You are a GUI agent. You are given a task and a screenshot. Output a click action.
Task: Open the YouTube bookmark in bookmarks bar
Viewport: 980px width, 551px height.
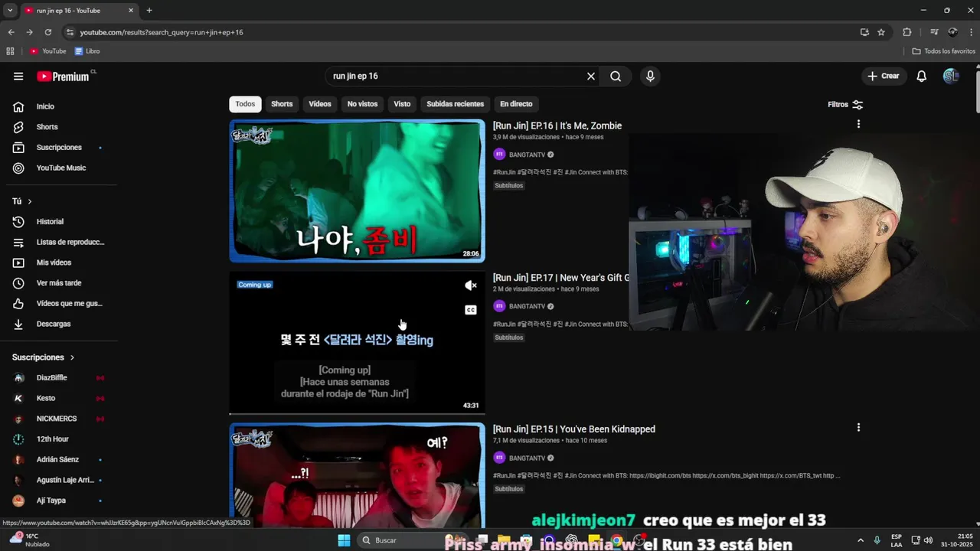pyautogui.click(x=48, y=51)
